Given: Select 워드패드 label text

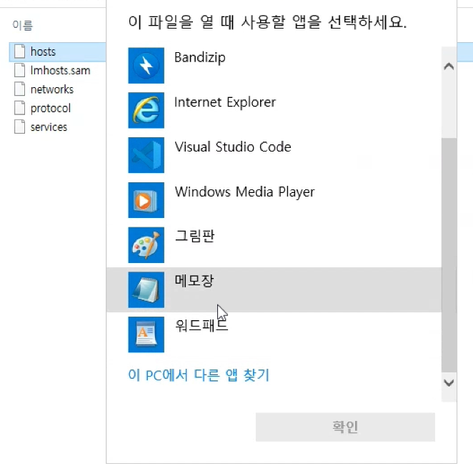Looking at the screenshot, I should coord(201,326).
